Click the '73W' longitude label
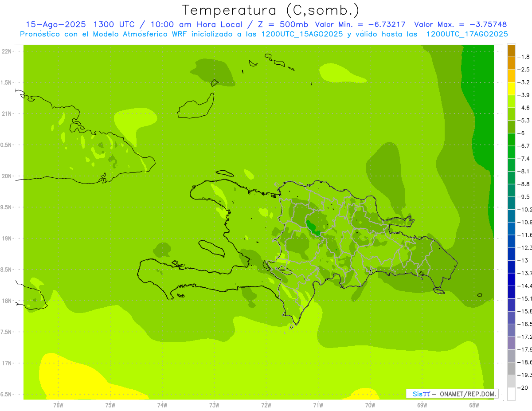The height and width of the screenshot is (411, 532). point(214,405)
